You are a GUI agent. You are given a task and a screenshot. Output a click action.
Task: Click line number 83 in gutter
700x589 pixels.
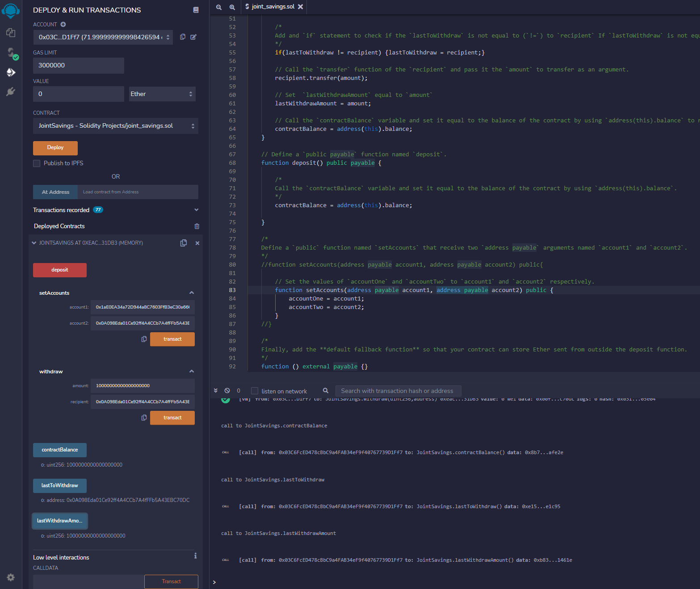[x=232, y=290]
